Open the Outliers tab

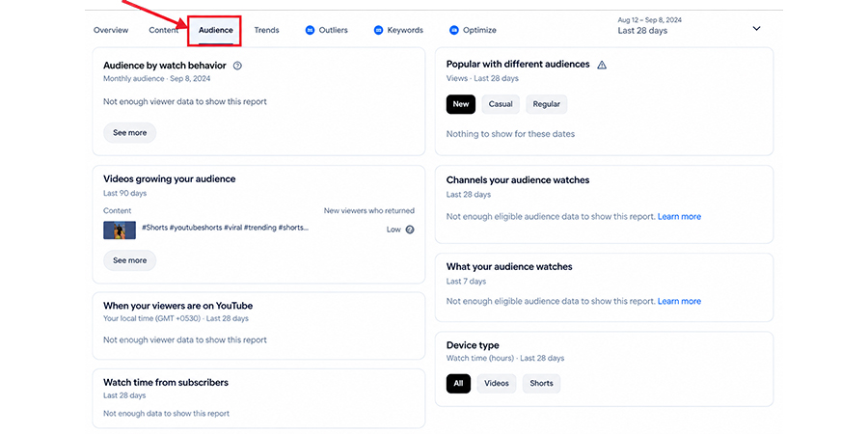point(327,30)
